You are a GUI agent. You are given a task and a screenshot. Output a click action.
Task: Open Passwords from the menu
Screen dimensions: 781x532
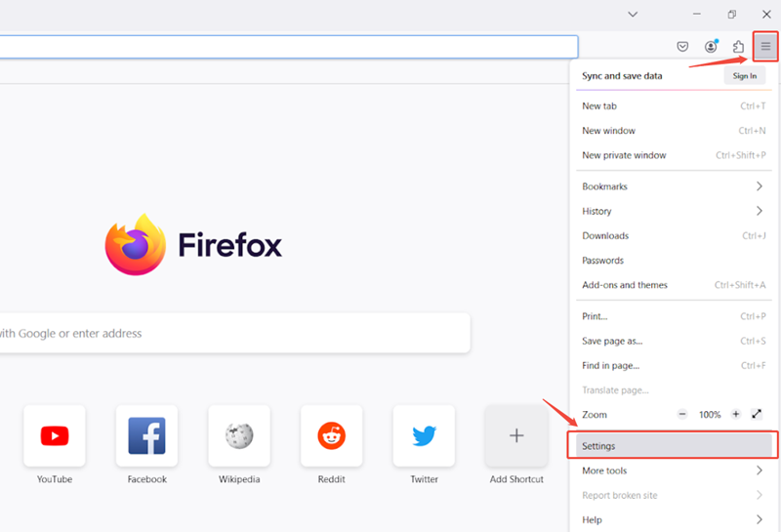point(674,261)
